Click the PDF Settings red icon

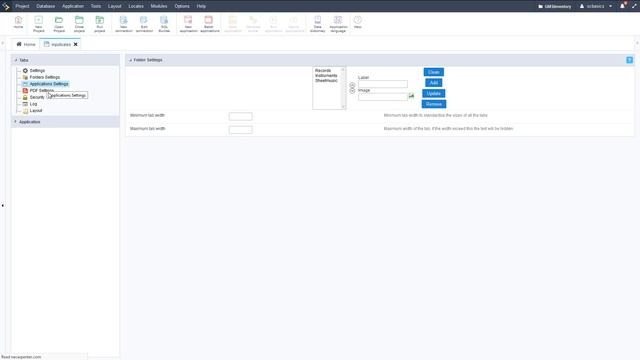(x=25, y=91)
